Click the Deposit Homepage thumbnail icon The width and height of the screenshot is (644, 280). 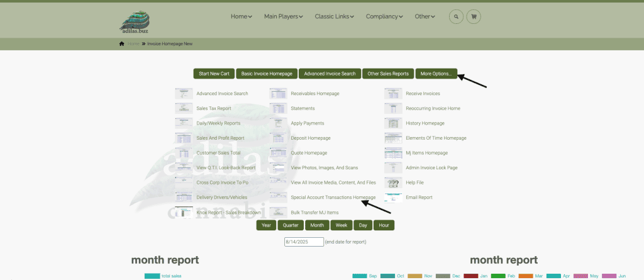tap(278, 138)
